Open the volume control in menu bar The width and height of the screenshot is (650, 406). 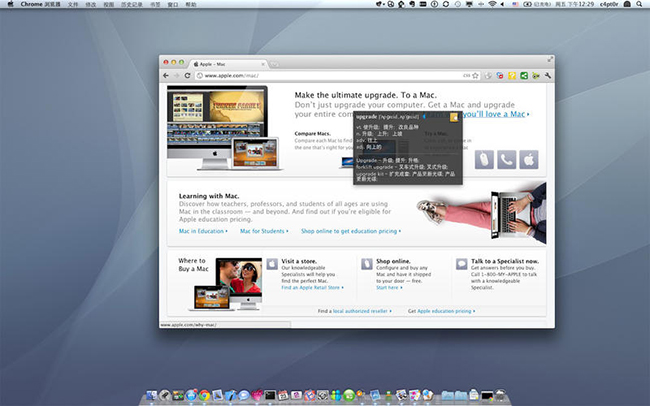point(503,4)
